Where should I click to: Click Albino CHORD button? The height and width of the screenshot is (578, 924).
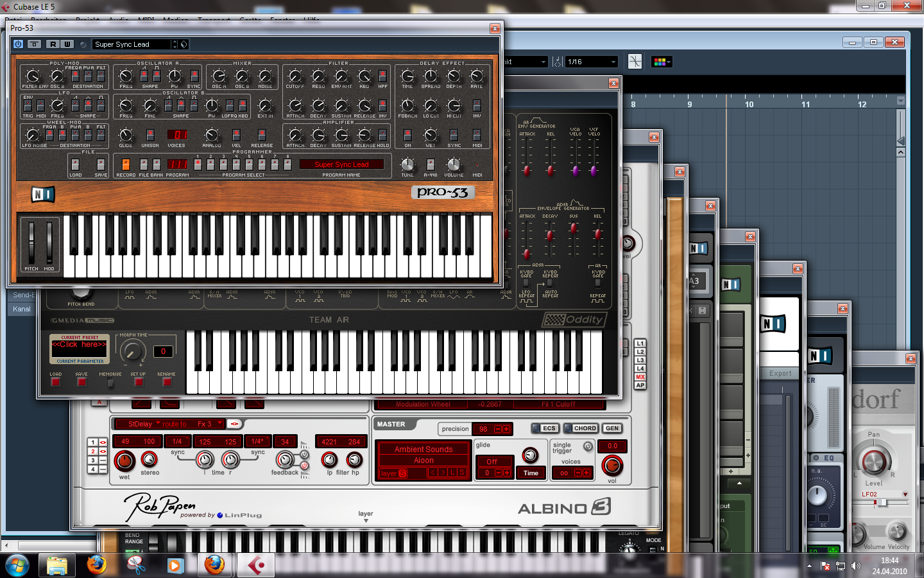point(581,428)
